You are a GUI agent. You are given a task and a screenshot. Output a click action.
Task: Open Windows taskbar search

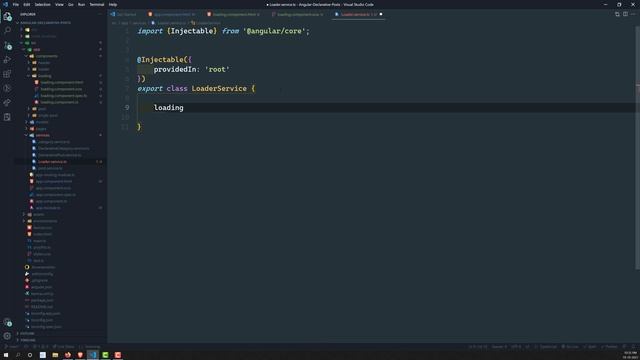(18, 355)
